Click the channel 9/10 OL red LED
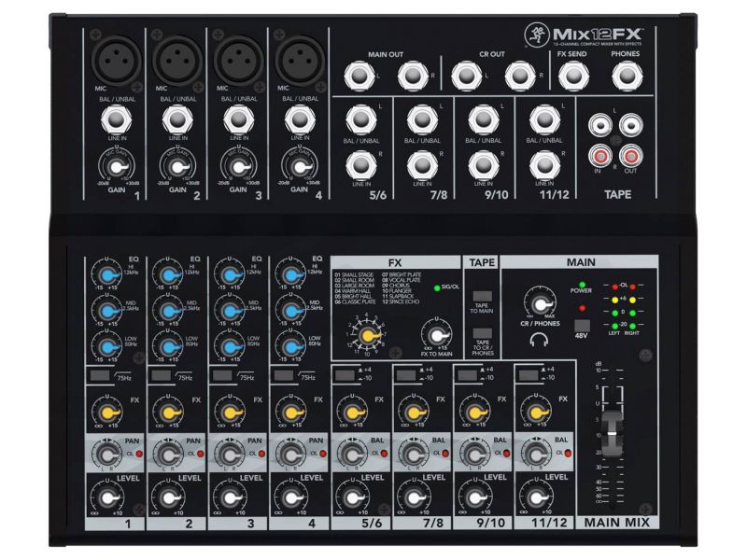The image size is (747, 560). click(x=507, y=454)
